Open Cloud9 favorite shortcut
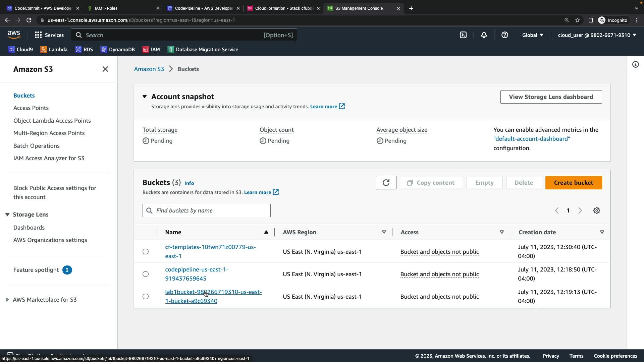The width and height of the screenshot is (644, 362). click(20, 50)
